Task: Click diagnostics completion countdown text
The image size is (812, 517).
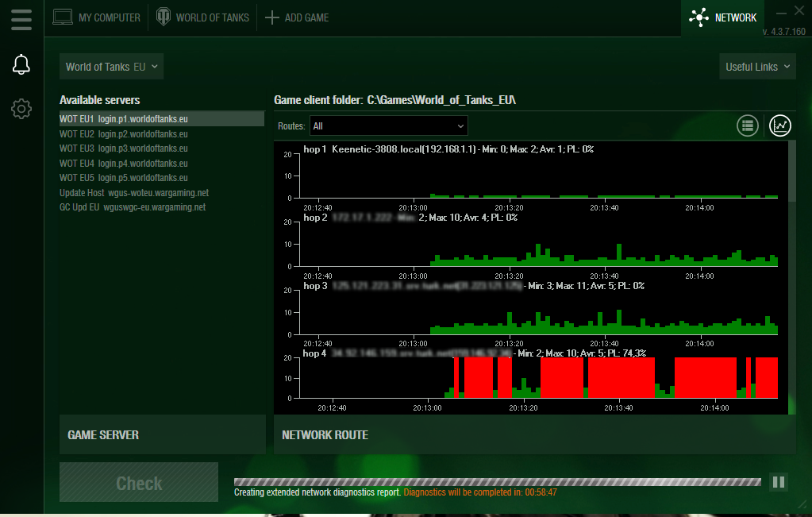Action: click(480, 492)
